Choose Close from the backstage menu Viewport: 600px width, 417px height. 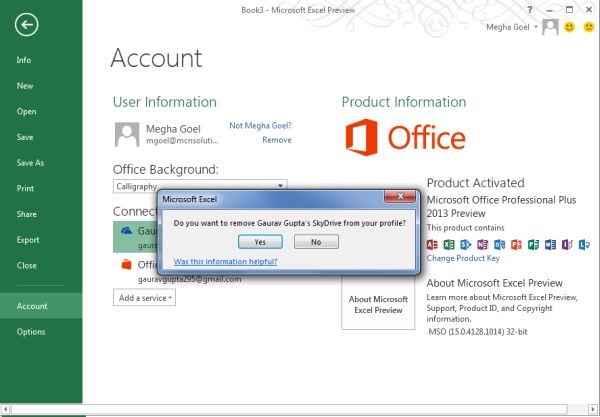click(x=26, y=265)
